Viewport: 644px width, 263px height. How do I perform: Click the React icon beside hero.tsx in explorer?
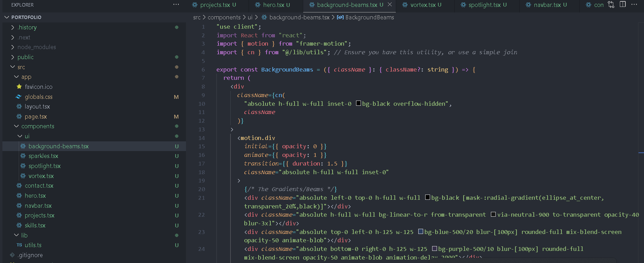point(19,196)
